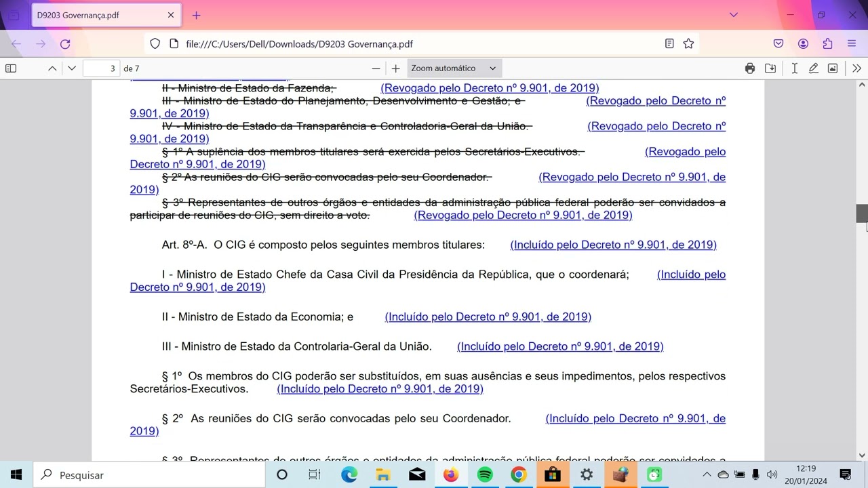Open Windows Start menu
Screen dimensions: 868x488
click(16, 475)
